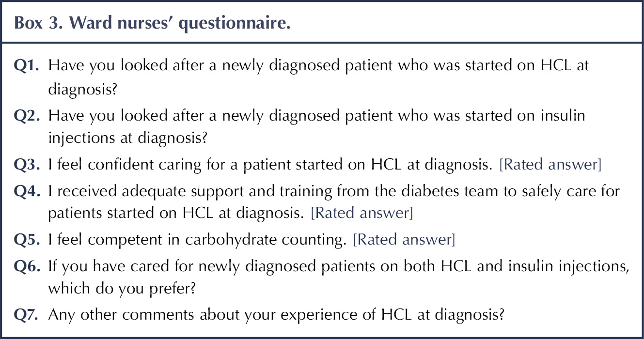Select the Q5. label
The image size is (644, 339).
tap(27, 239)
